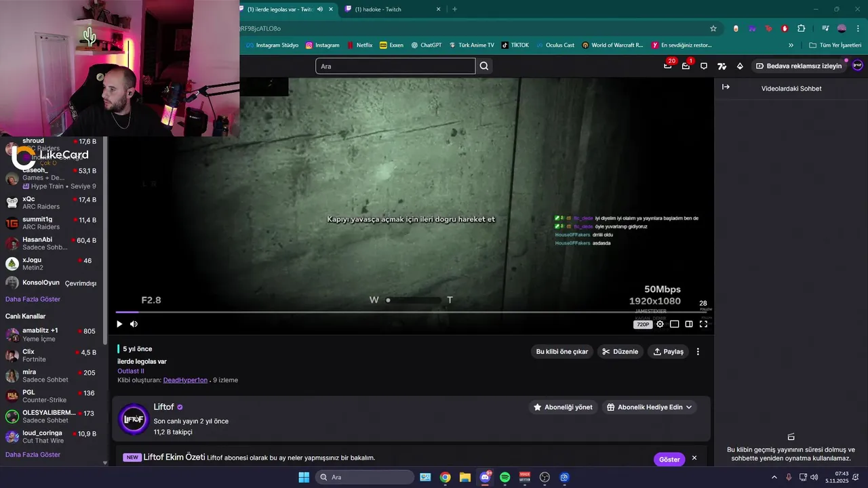Screen dimensions: 868x488
Task: Open a new browser tab
Action: coord(454,9)
